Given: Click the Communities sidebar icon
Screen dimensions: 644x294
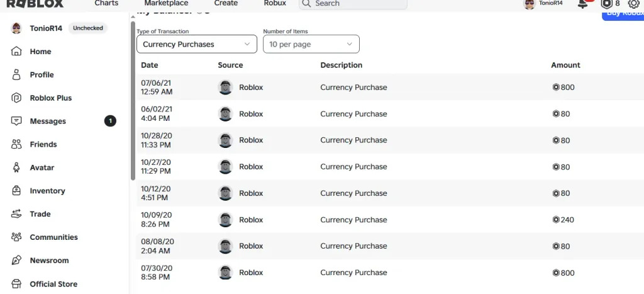Looking at the screenshot, I should tap(16, 237).
